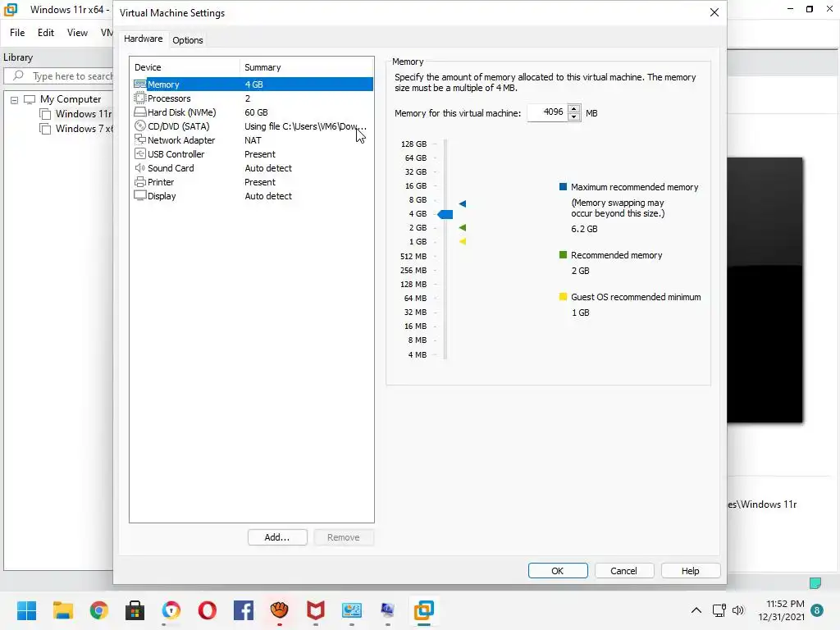840x630 pixels.
Task: Select the Processors chip icon
Action: (x=139, y=98)
